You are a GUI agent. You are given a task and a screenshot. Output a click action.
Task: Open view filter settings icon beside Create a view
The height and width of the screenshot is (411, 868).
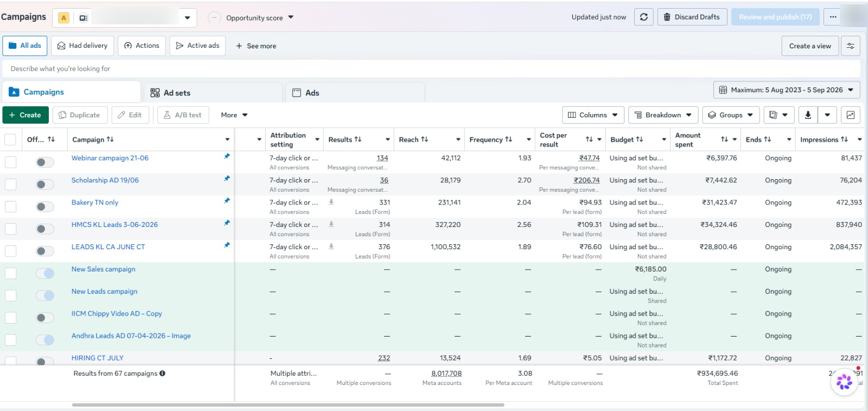(x=851, y=46)
